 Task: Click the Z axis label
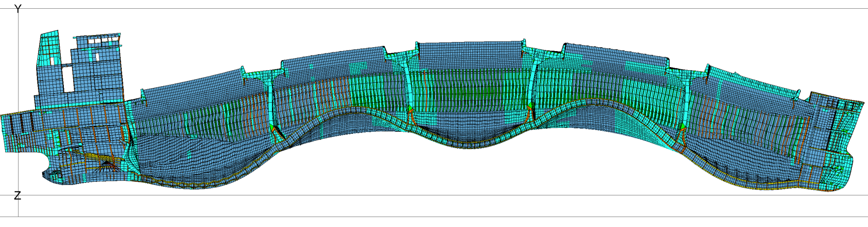(x=17, y=196)
